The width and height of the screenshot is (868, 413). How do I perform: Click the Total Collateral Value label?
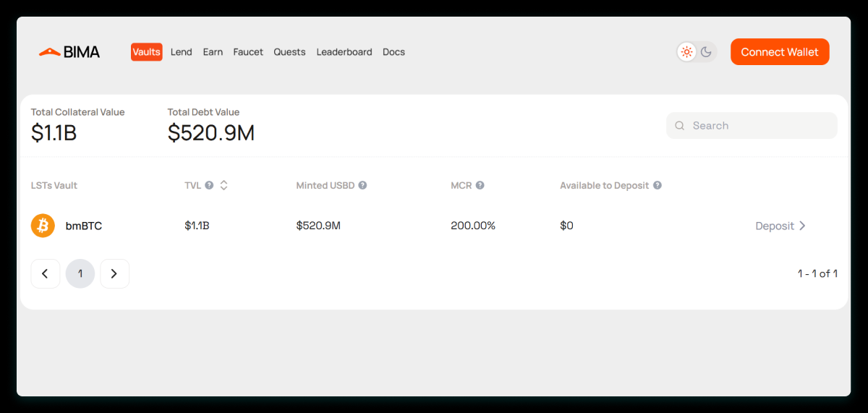[x=78, y=112]
